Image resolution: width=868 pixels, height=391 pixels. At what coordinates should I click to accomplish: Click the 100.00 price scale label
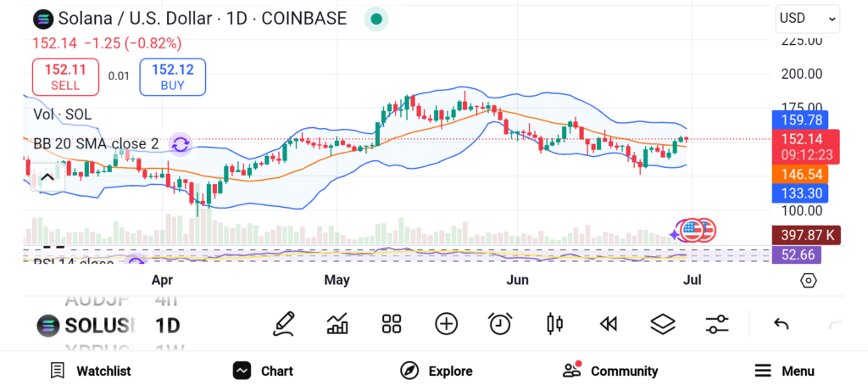801,210
